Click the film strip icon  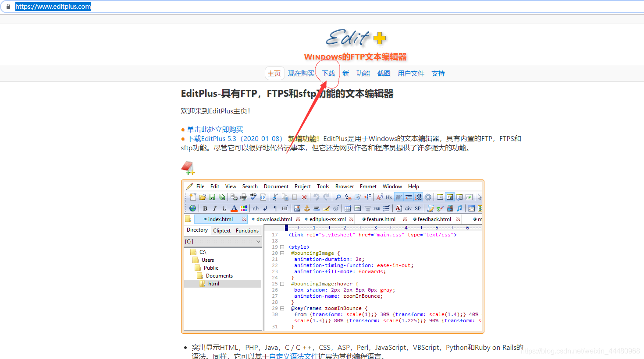(x=450, y=208)
